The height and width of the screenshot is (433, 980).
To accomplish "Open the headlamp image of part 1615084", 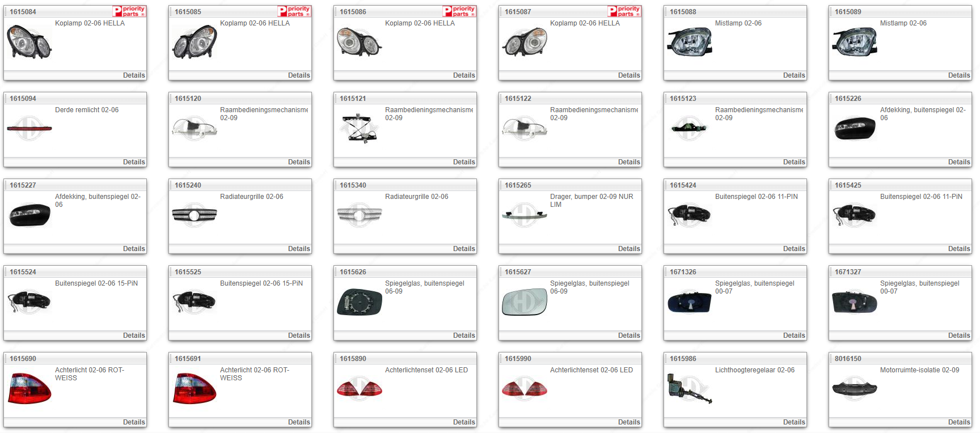I will click(x=29, y=42).
